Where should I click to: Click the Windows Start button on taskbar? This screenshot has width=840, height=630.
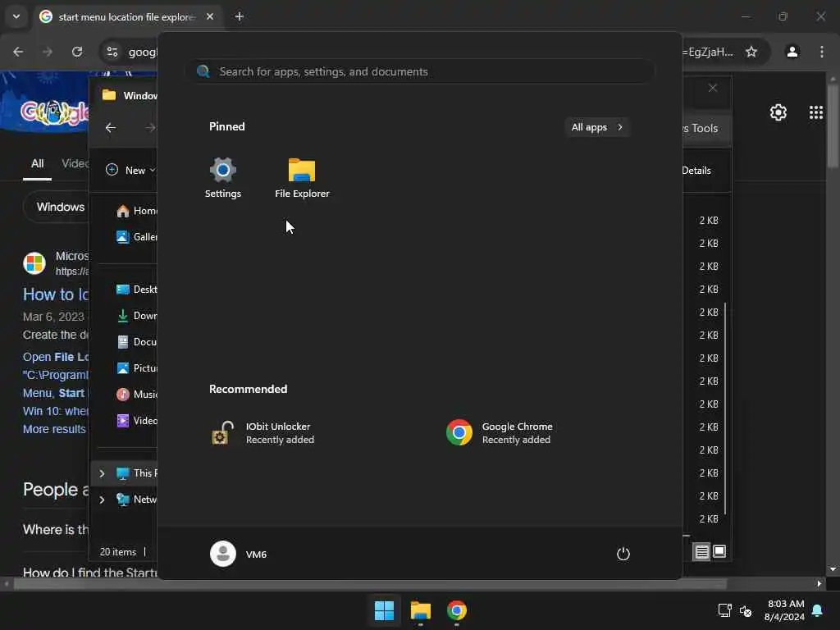(x=384, y=610)
